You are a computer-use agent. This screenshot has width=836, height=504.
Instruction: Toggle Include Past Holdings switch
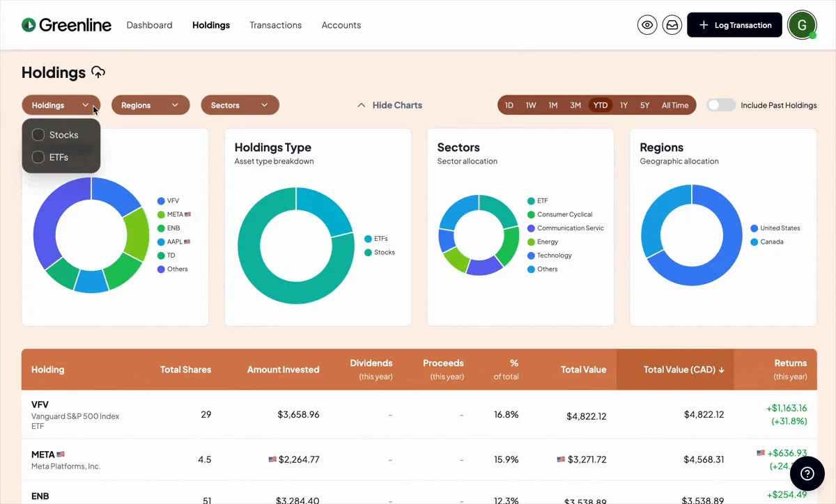721,105
